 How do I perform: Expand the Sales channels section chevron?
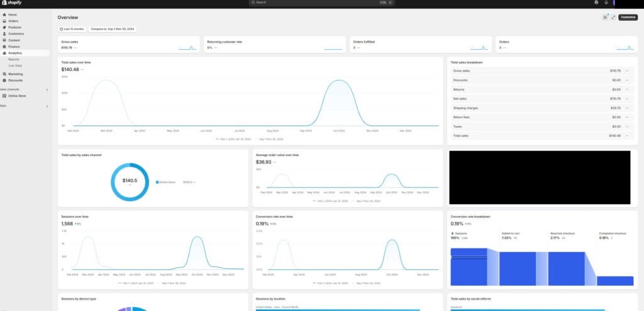pyautogui.click(x=47, y=89)
